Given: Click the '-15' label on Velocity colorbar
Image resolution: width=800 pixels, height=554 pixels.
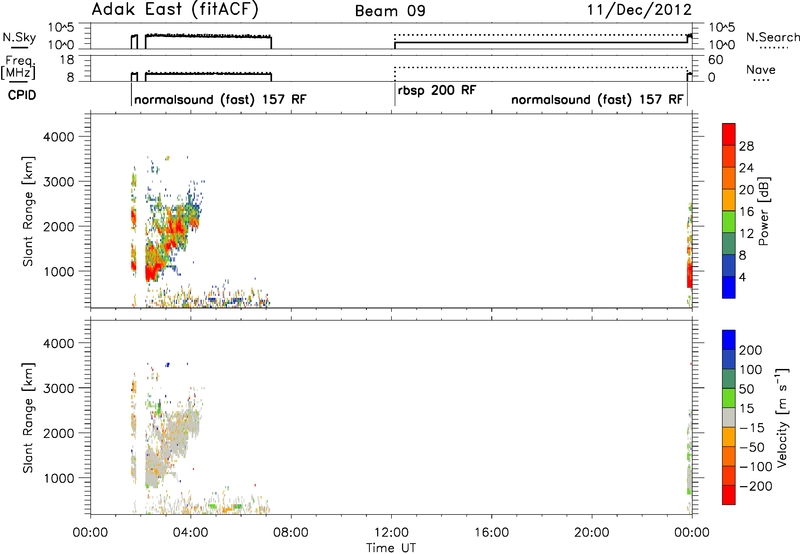Looking at the screenshot, I should (752, 428).
